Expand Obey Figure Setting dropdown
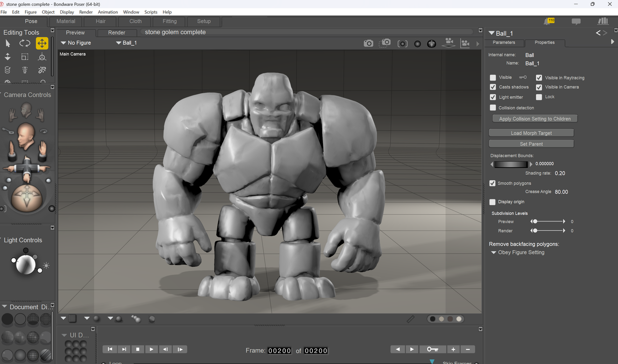The image size is (618, 364). click(x=518, y=252)
